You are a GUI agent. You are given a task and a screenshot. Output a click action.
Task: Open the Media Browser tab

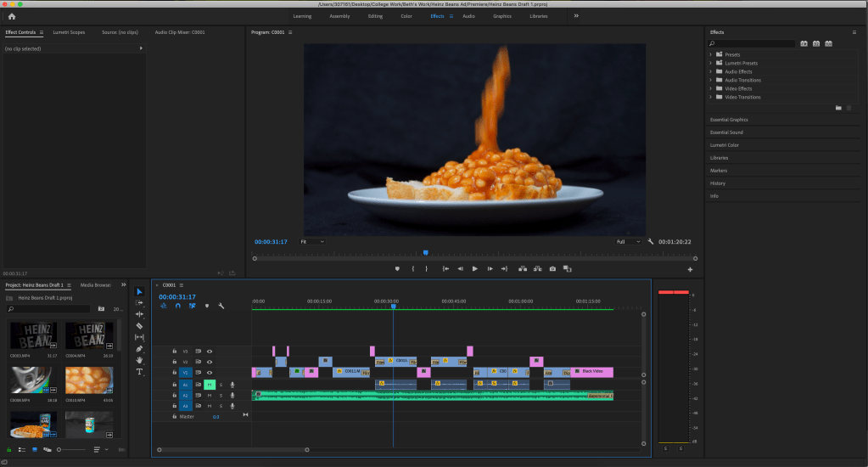[x=95, y=285]
